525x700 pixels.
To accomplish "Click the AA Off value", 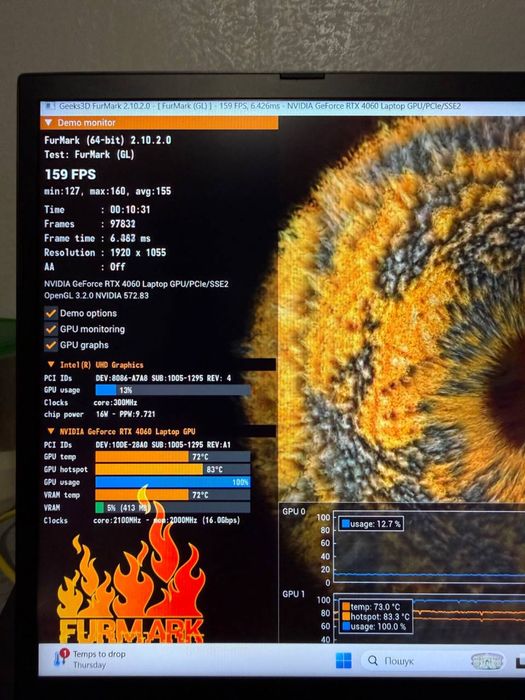I will pos(117,267).
